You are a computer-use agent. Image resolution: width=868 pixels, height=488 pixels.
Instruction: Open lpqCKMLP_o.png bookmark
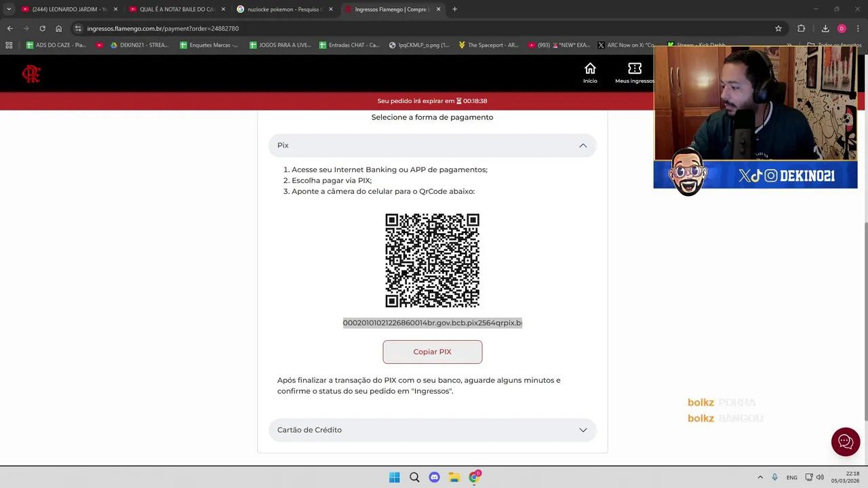419,45
